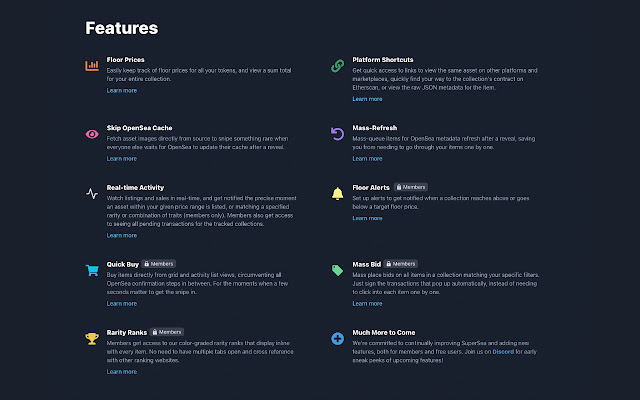Click the Real-time Activity pulse icon
This screenshot has height=400, width=640.
92,193
